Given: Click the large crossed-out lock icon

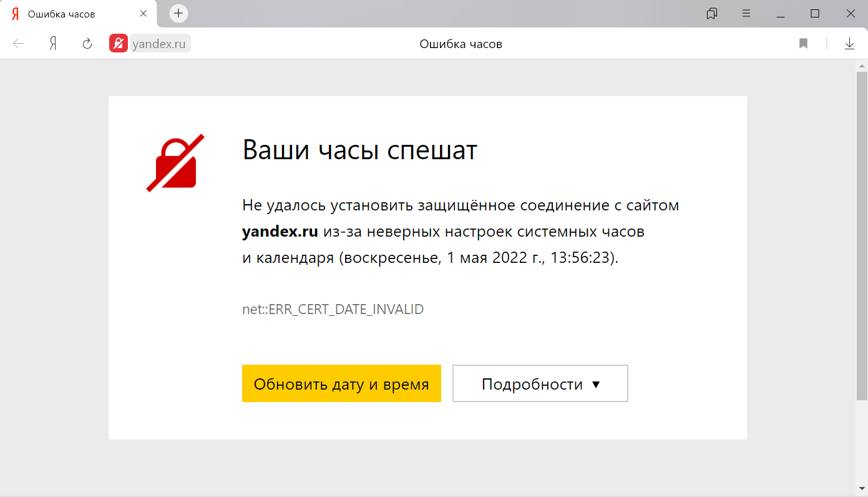Looking at the screenshot, I should point(175,162).
